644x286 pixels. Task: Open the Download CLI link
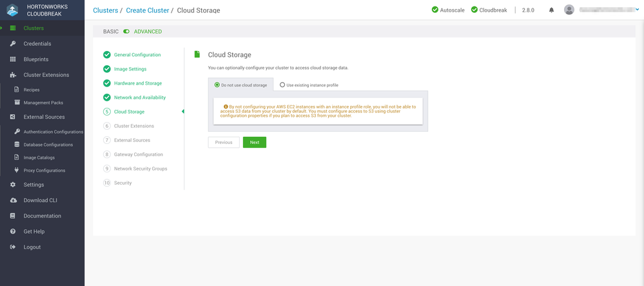pos(40,200)
